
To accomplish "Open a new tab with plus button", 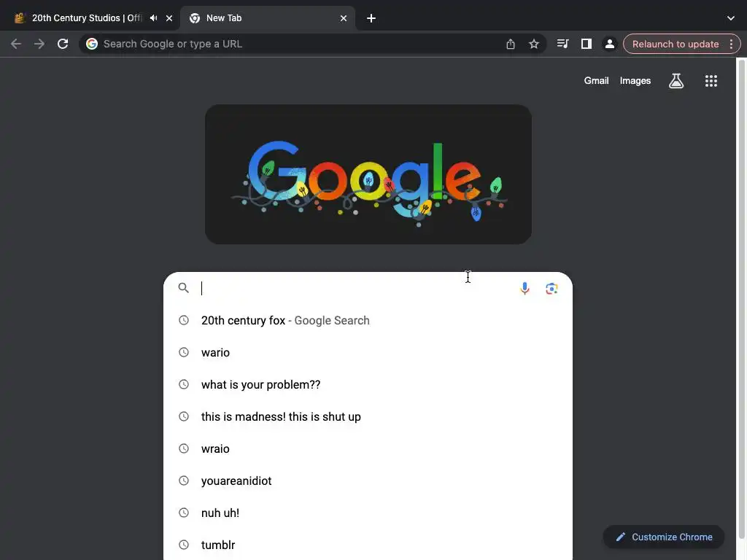I will [x=371, y=18].
